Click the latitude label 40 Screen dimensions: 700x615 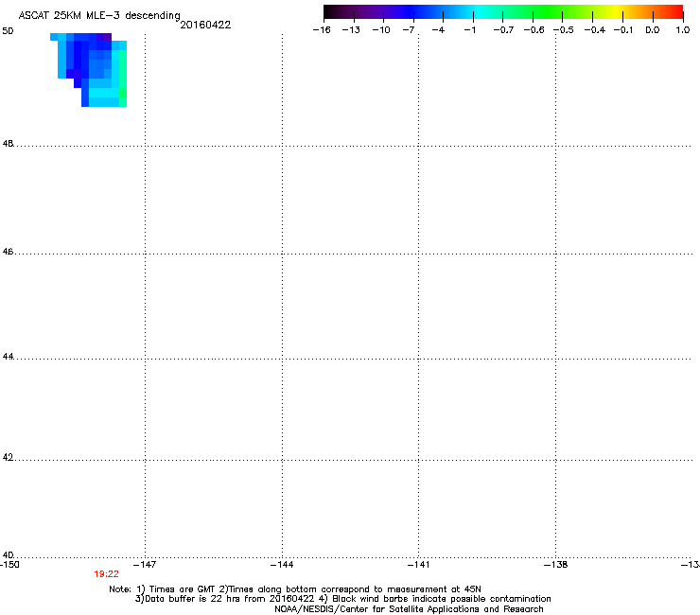[x=8, y=554]
